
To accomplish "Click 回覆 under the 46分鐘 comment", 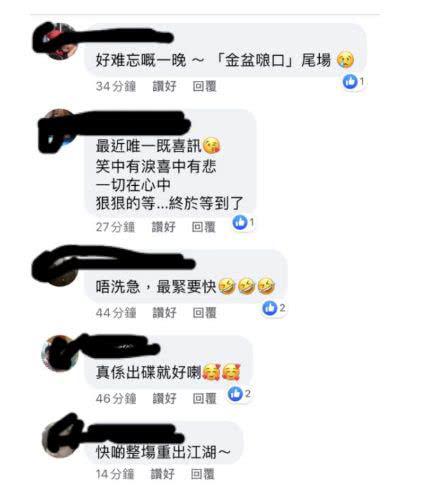I will click(205, 398).
